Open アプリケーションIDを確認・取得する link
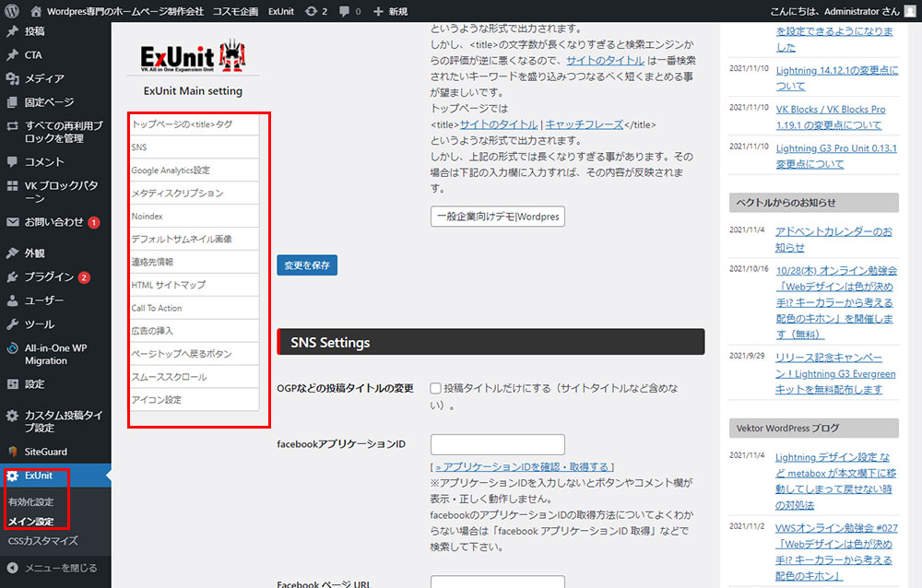 pyautogui.click(x=522, y=466)
